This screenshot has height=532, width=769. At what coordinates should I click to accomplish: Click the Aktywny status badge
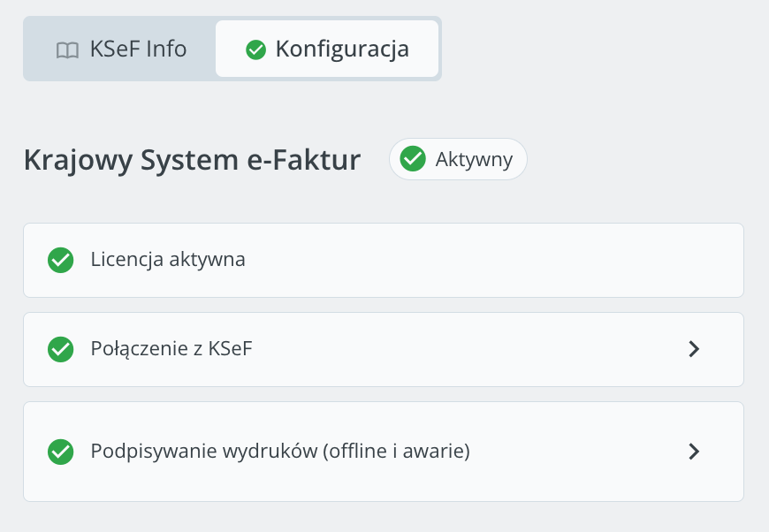458,159
